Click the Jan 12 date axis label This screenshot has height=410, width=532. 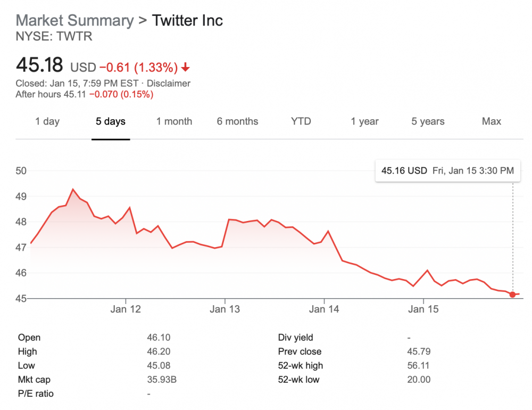click(126, 309)
